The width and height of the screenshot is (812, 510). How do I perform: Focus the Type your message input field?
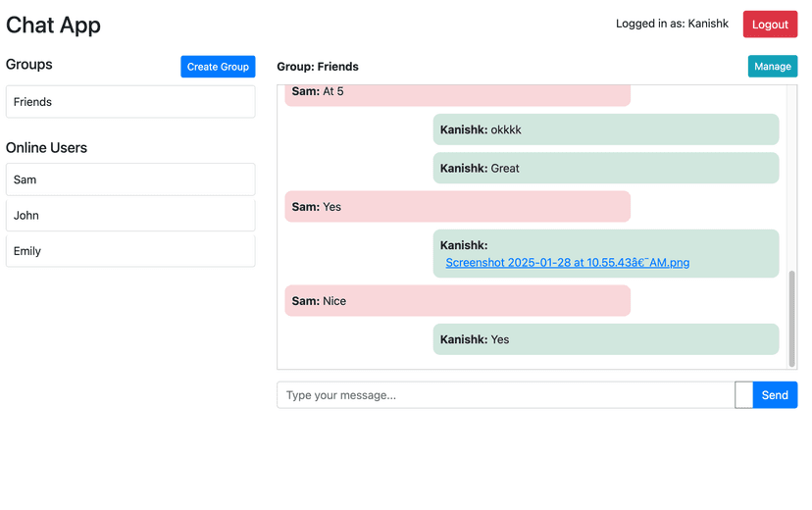point(505,395)
